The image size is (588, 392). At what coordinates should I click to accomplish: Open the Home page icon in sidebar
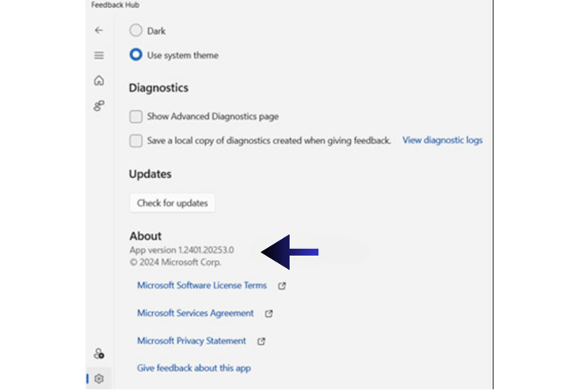pyautogui.click(x=99, y=80)
